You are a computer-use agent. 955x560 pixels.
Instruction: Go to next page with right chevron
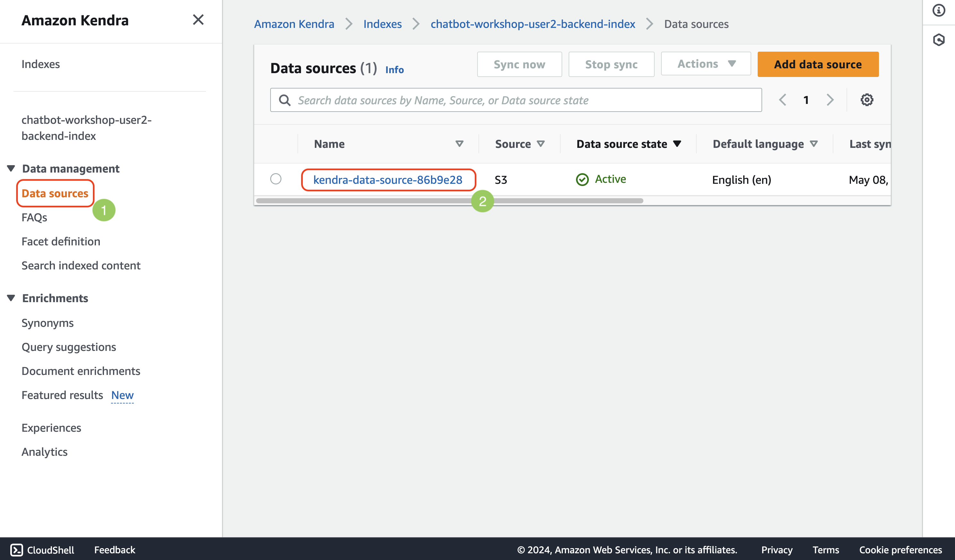click(x=830, y=100)
